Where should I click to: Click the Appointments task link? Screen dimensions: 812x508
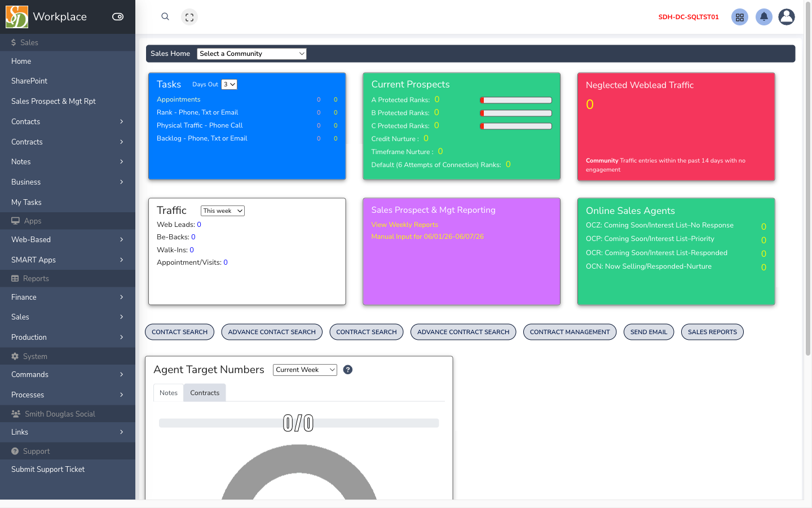[x=178, y=99]
